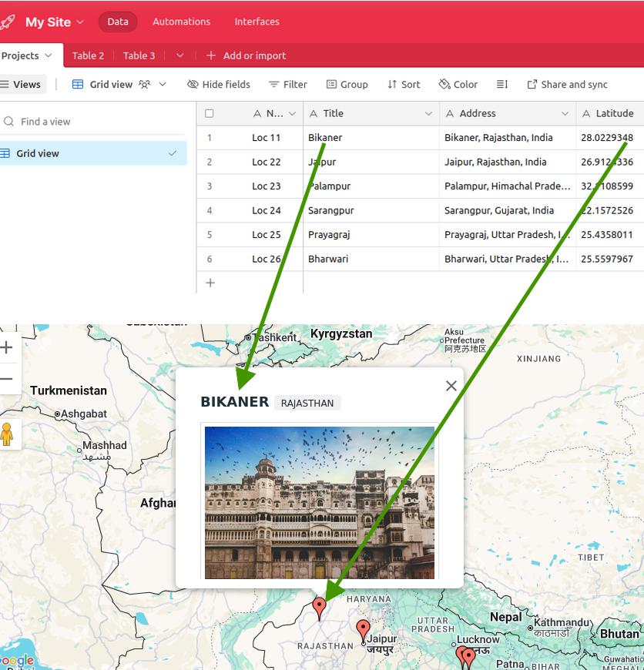Click the Bharwari title cell

(x=371, y=259)
